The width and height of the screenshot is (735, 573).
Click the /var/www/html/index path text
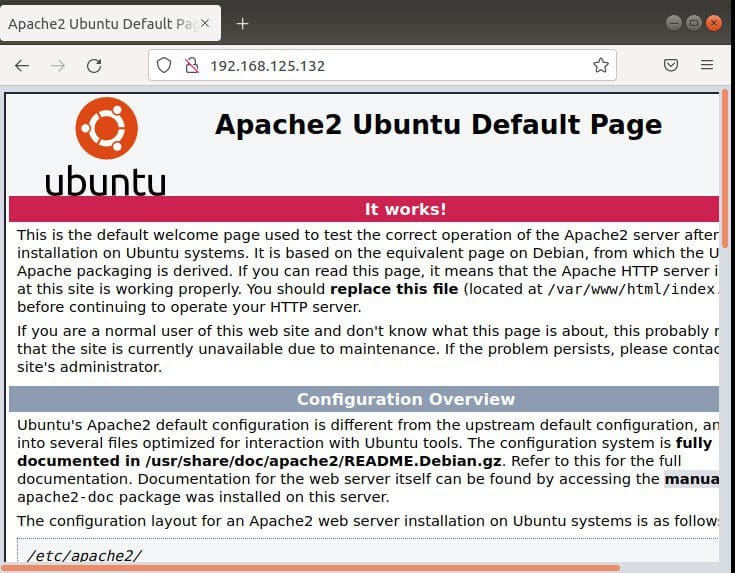click(x=633, y=289)
